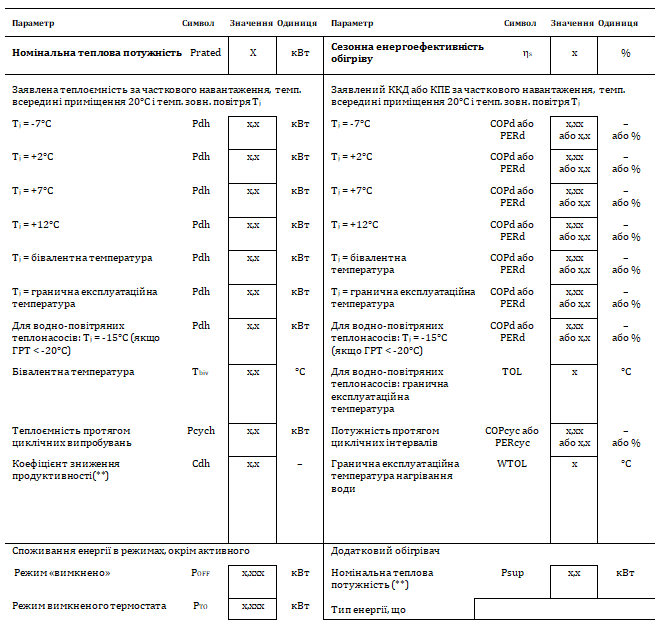This screenshot has height=627, width=663.
Task: Click the 'WTOL' symbol
Action: tap(512, 464)
